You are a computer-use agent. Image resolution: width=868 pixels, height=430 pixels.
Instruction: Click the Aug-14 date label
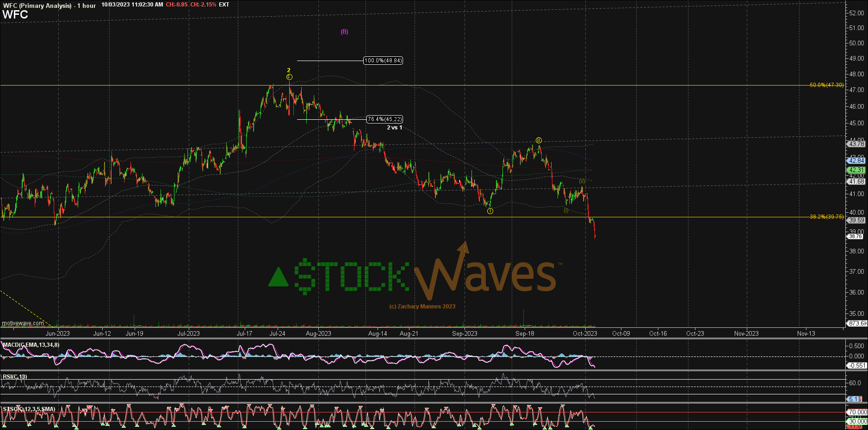click(x=378, y=333)
